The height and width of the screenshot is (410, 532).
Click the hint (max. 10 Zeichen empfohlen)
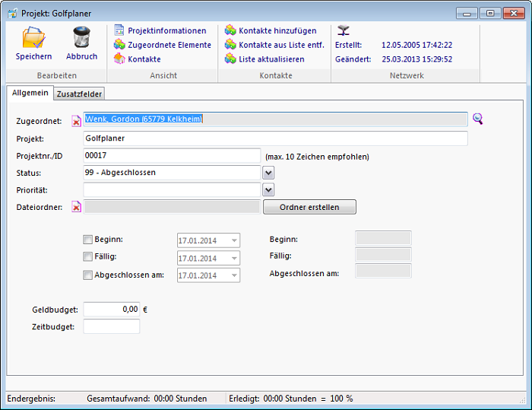(x=317, y=157)
